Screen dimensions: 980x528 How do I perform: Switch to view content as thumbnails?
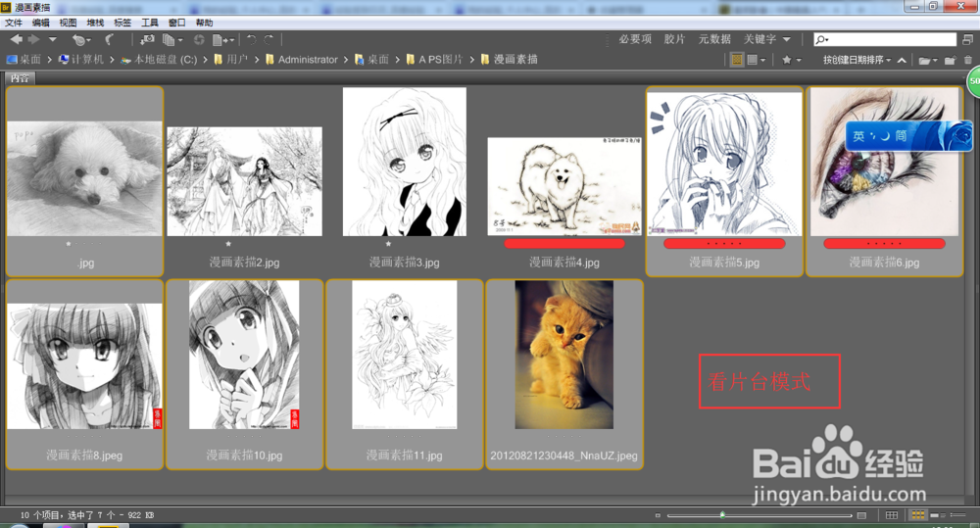(918, 515)
